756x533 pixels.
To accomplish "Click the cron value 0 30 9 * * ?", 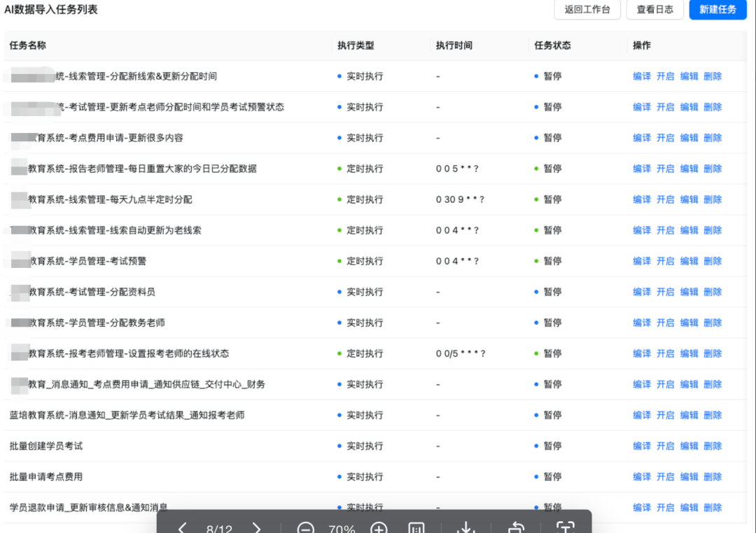I will (460, 199).
